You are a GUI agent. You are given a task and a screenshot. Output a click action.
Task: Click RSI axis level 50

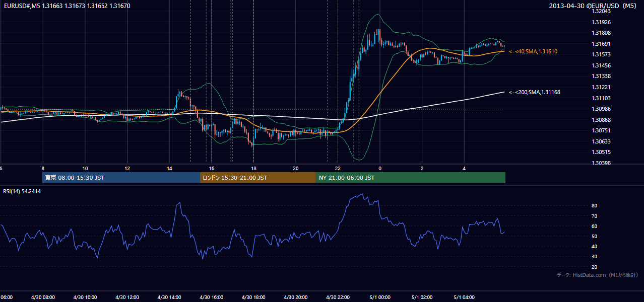595,236
